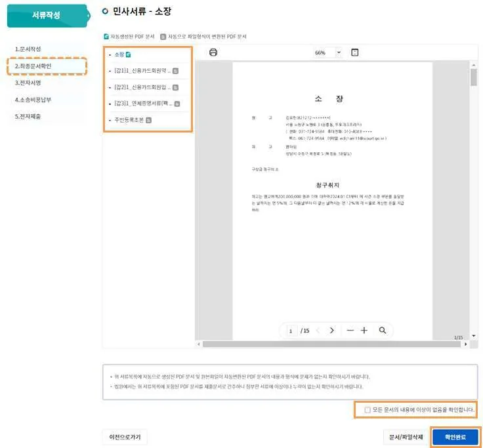Click the viewer scroll up arrow
The image size is (483, 448).
(x=473, y=65)
